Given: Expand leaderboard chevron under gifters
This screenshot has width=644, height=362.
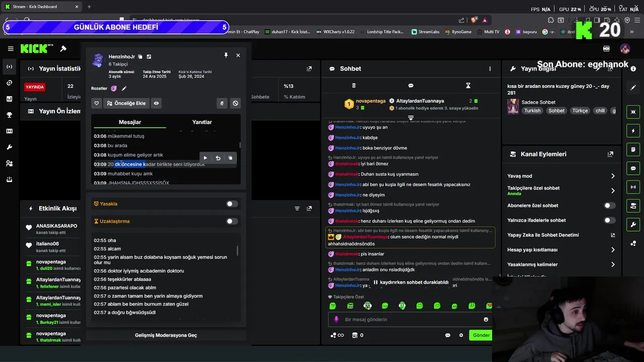Looking at the screenshot, I should [x=411, y=118].
